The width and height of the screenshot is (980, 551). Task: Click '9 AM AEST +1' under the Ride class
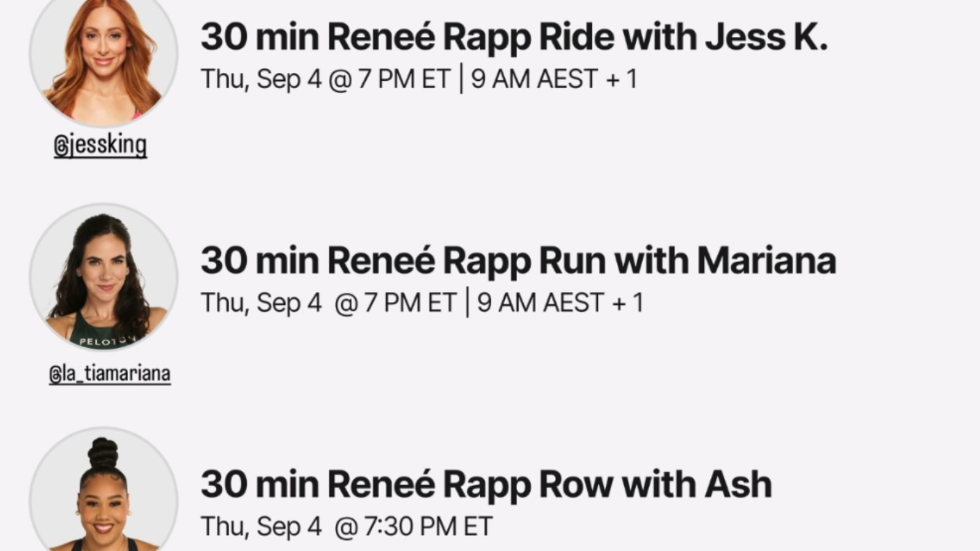pos(554,80)
